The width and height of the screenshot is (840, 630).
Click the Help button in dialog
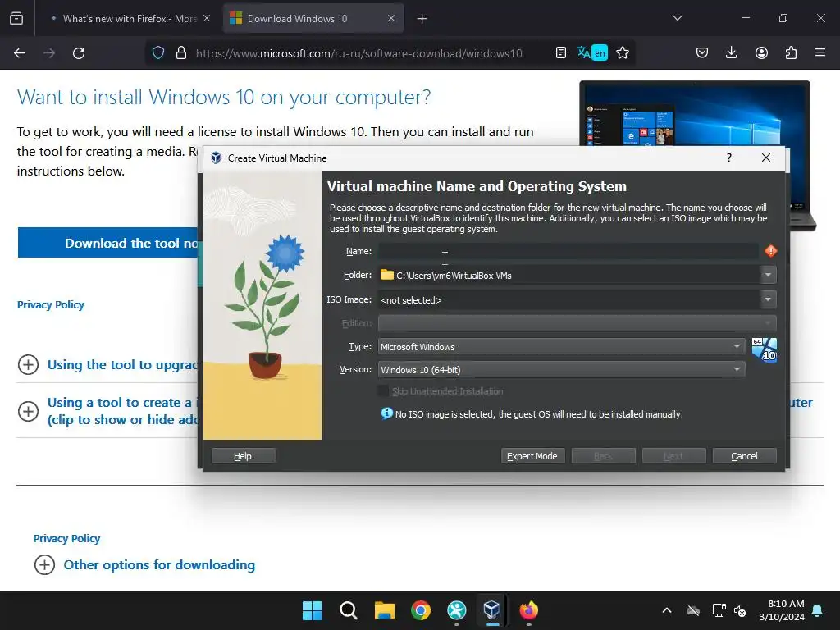(x=243, y=456)
